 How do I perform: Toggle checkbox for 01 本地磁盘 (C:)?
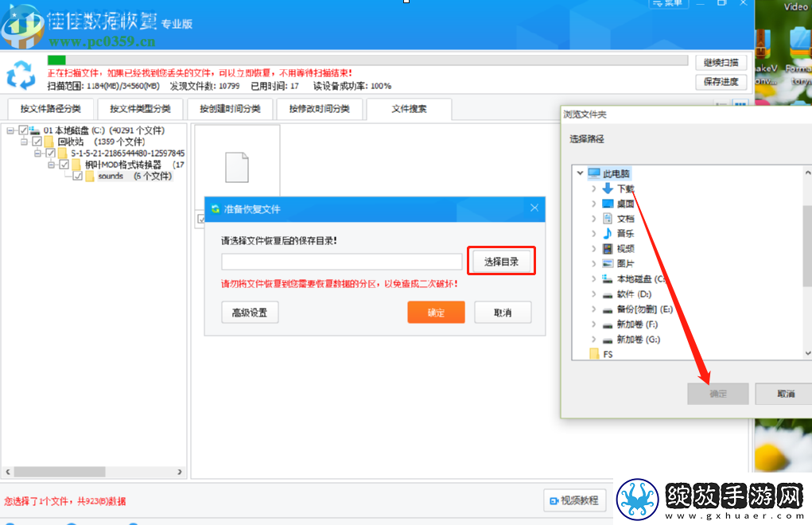coord(23,130)
